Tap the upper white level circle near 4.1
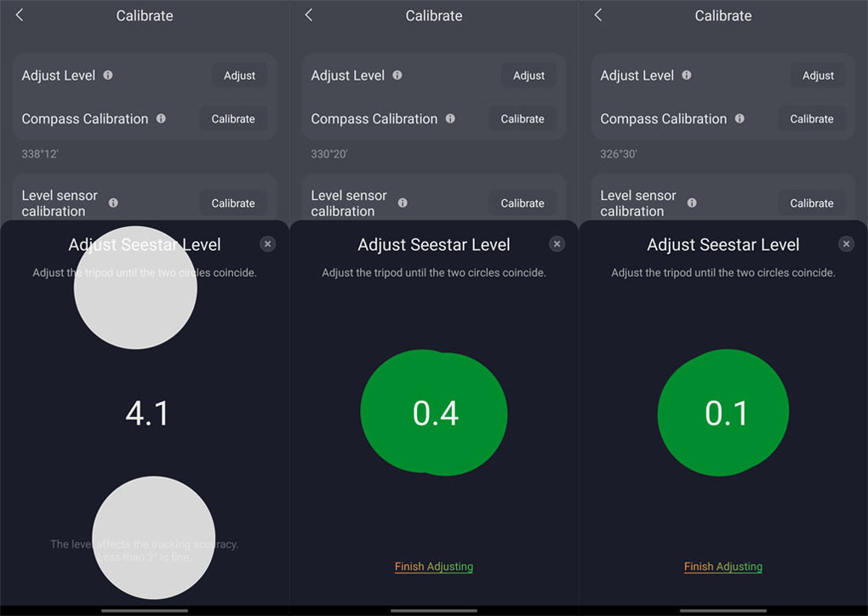This screenshot has height=616, width=868. (x=135, y=288)
